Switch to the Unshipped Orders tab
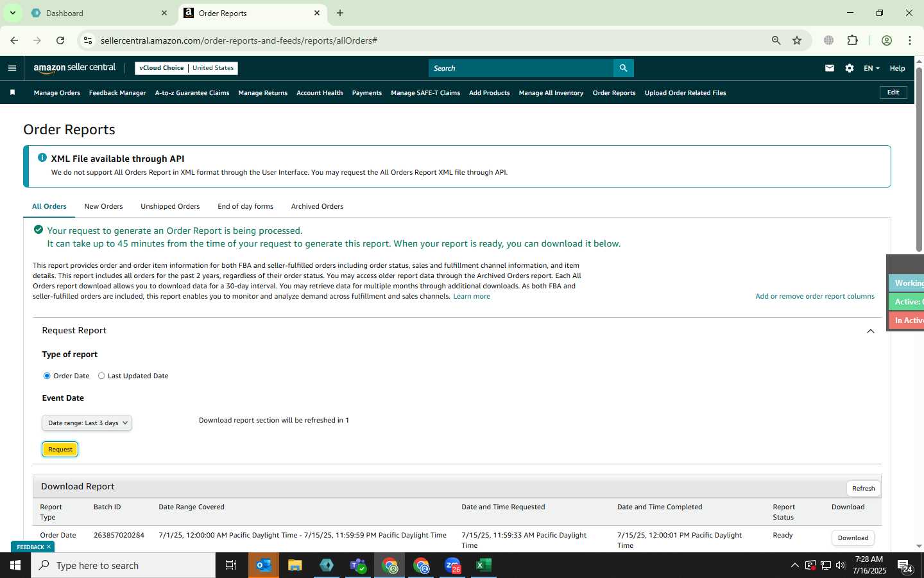Image resolution: width=924 pixels, height=578 pixels. (170, 206)
